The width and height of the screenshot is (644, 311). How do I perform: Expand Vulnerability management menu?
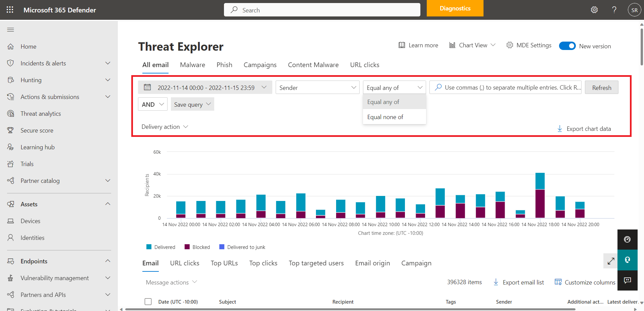(x=108, y=278)
